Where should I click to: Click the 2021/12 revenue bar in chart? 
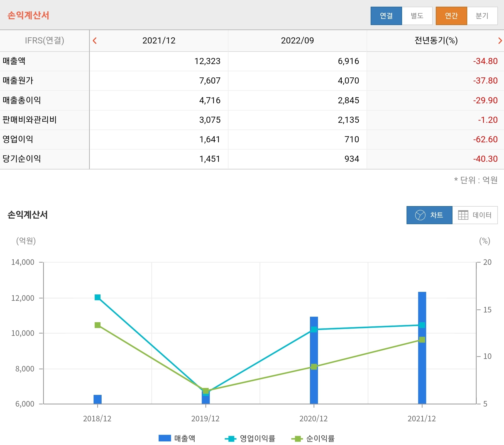422,348
